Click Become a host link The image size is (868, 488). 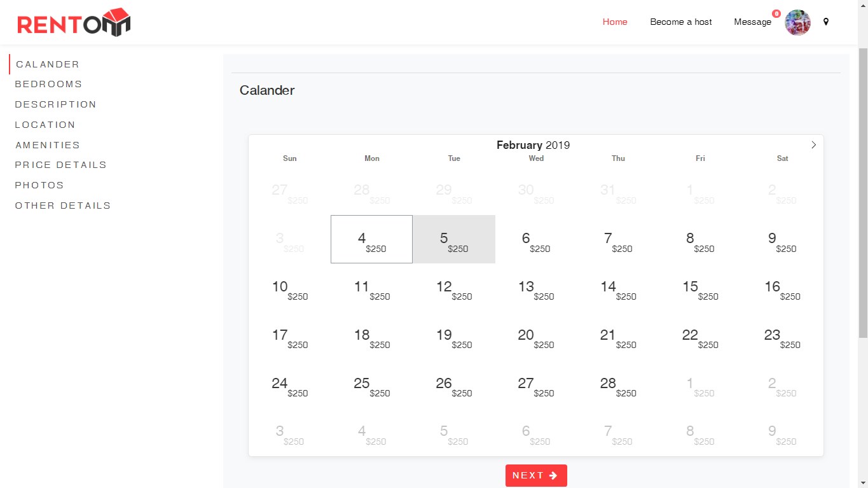[x=681, y=22]
